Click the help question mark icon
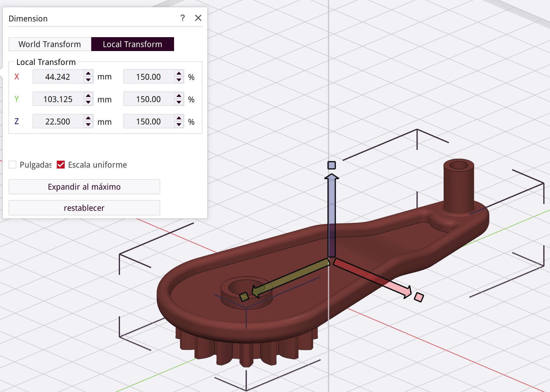Viewport: 550px width, 392px height. point(183,18)
